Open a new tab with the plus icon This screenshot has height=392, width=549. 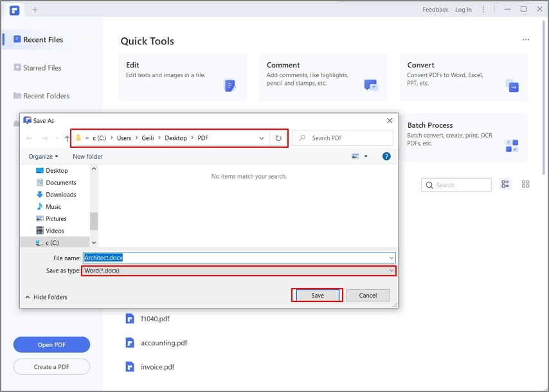[34, 10]
